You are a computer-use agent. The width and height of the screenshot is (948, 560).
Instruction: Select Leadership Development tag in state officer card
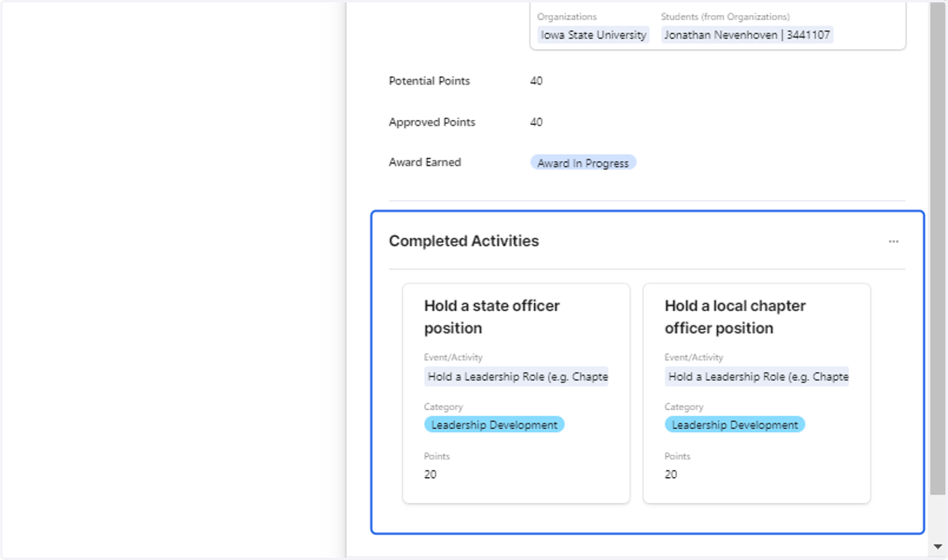tap(495, 425)
